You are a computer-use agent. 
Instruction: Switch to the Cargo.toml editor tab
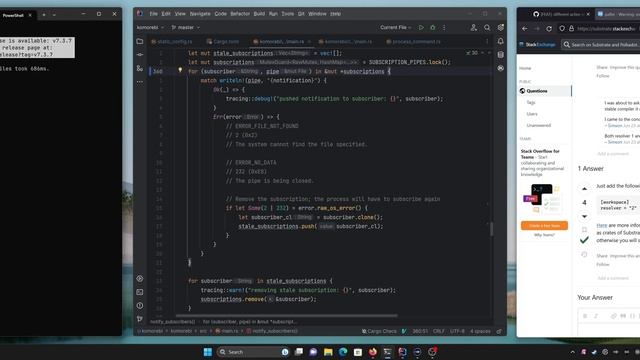tap(223, 41)
